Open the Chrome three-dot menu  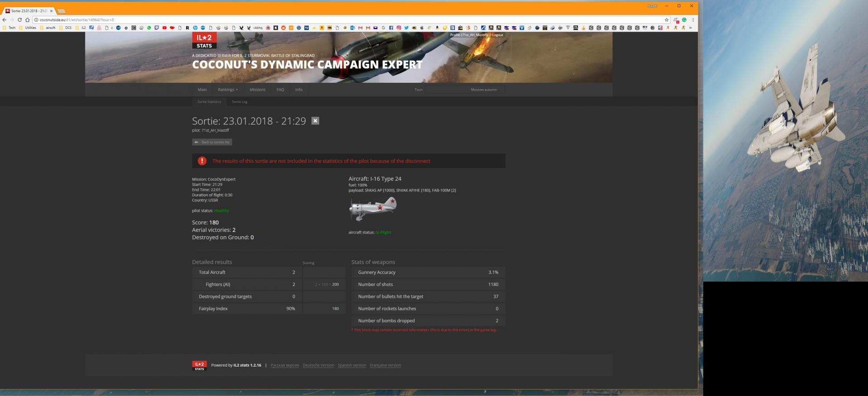pyautogui.click(x=693, y=20)
